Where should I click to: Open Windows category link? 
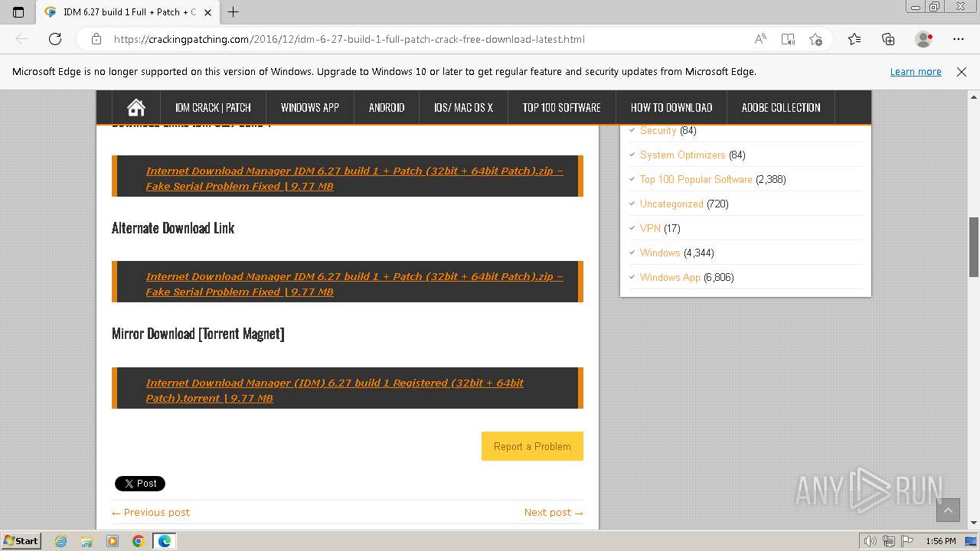660,253
